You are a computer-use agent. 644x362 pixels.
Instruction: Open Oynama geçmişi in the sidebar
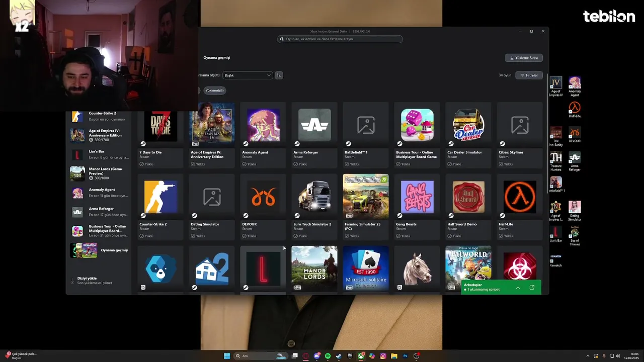pyautogui.click(x=100, y=250)
